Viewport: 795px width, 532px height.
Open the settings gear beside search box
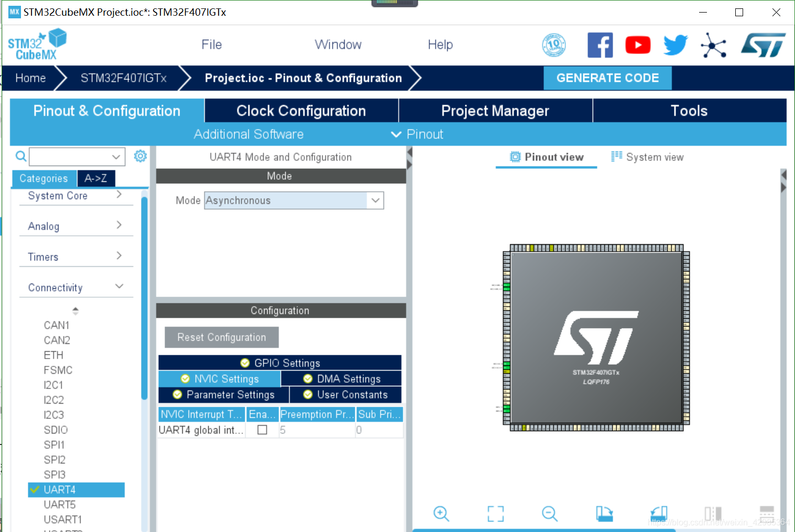pyautogui.click(x=140, y=156)
